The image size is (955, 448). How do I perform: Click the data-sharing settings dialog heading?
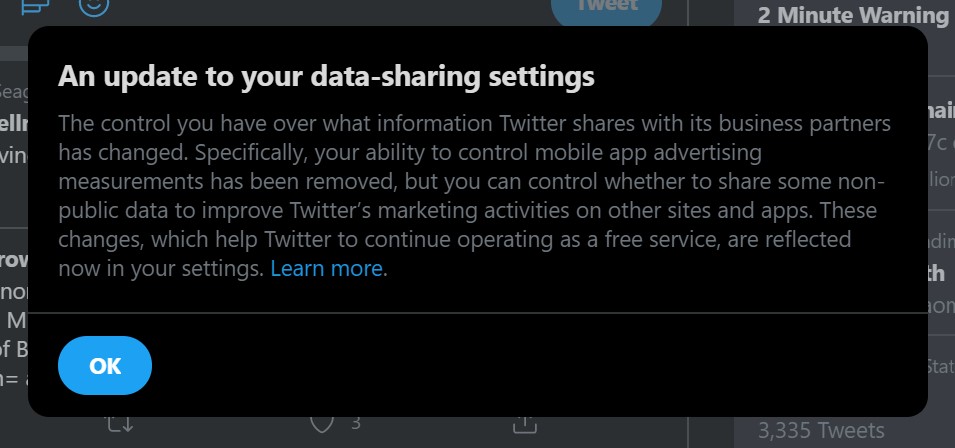[x=326, y=77]
